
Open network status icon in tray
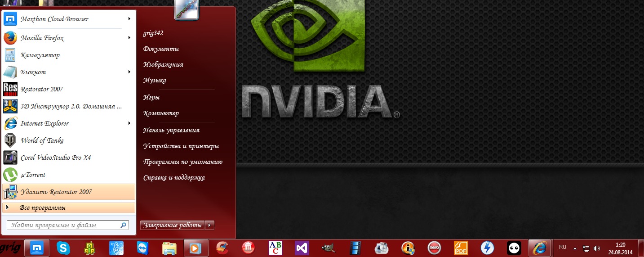[586, 248]
